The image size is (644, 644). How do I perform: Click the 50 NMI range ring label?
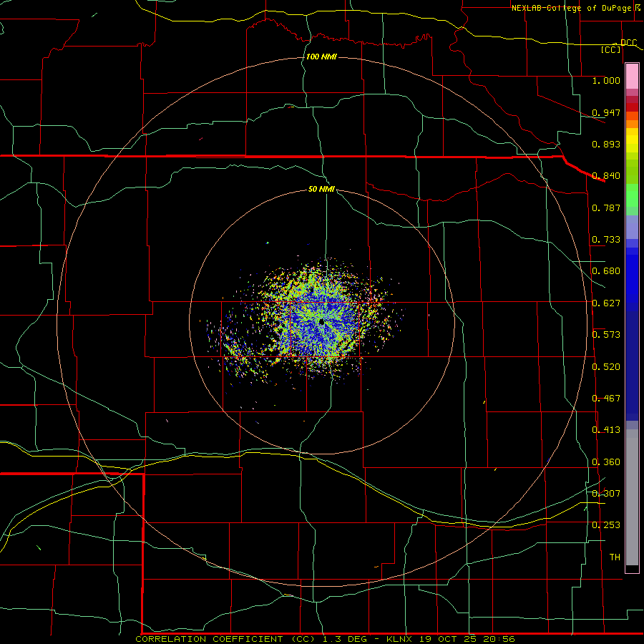point(321,189)
